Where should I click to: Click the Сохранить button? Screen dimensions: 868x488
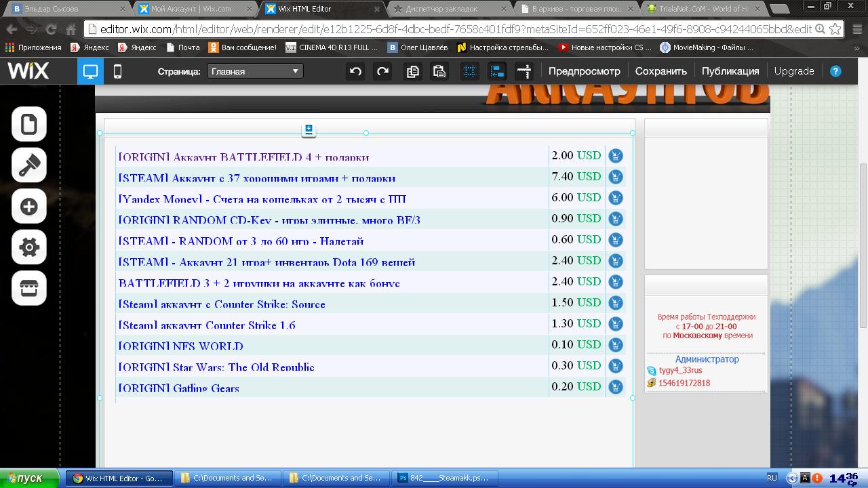[661, 71]
